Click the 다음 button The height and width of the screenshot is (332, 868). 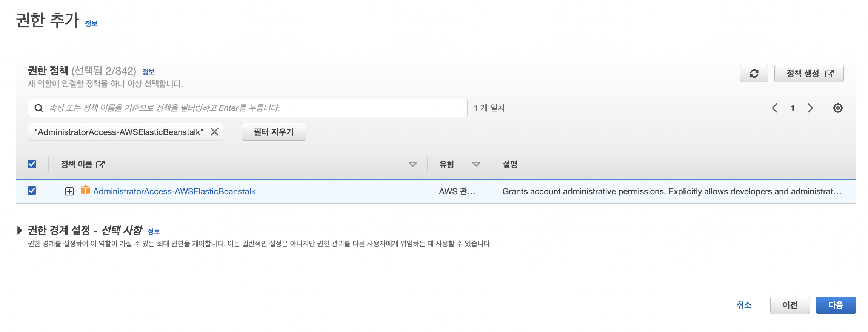coord(836,305)
